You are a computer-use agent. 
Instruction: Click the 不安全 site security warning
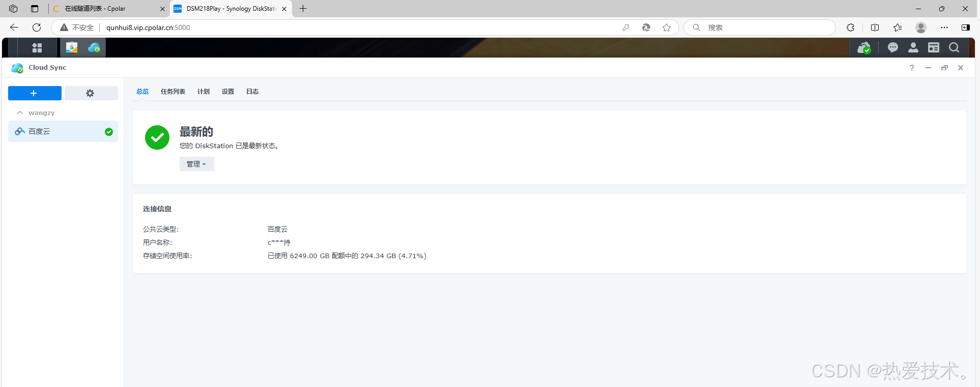77,27
